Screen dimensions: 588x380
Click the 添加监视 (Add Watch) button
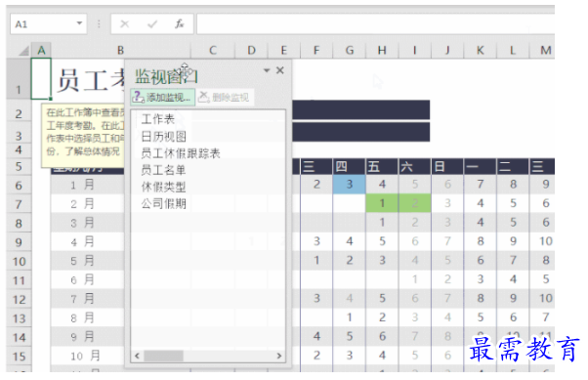coord(163,97)
